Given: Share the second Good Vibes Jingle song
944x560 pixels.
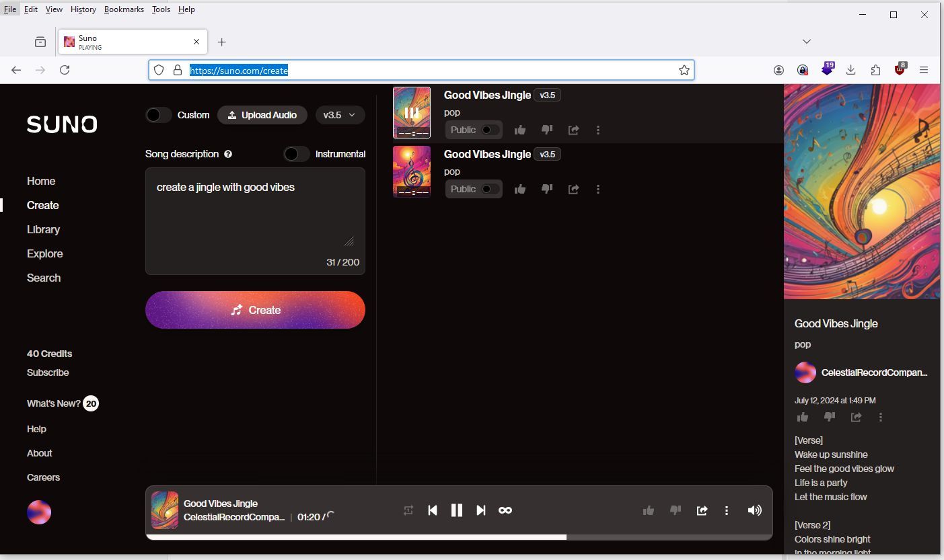Looking at the screenshot, I should [x=573, y=189].
